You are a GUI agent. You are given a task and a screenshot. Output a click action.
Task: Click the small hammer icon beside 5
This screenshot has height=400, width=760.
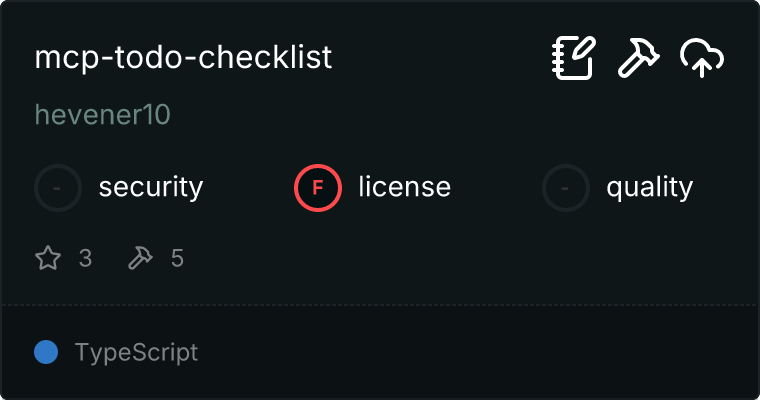[x=139, y=258]
